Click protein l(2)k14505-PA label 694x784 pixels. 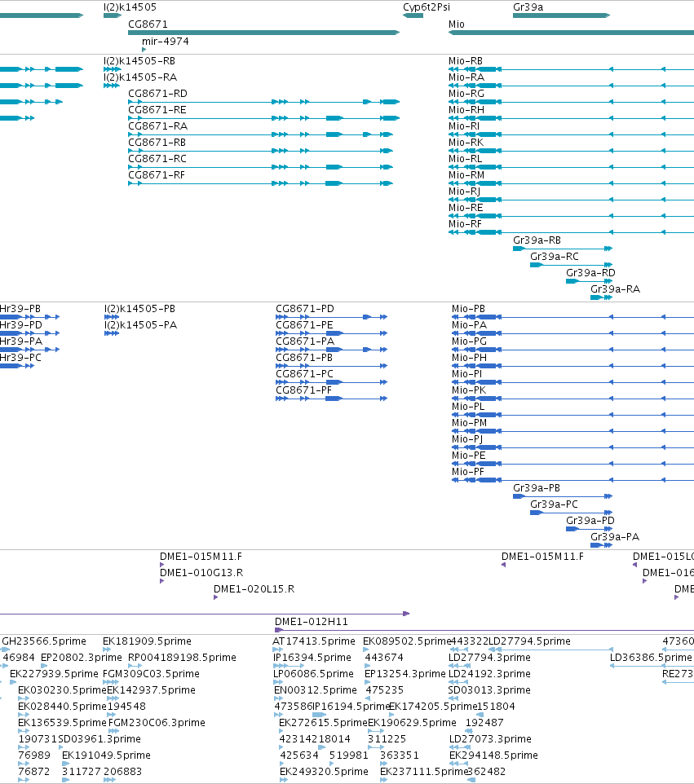(x=140, y=325)
